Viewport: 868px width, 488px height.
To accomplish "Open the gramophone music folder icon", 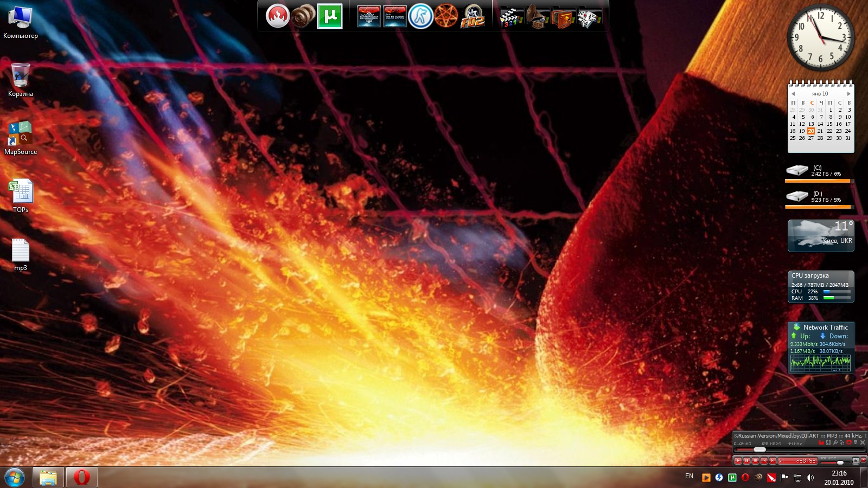I will point(537,17).
